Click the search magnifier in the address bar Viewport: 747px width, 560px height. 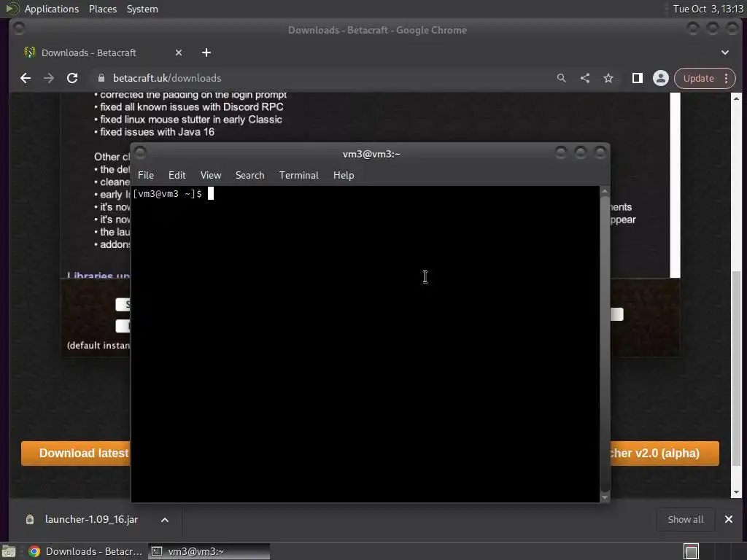click(x=561, y=78)
